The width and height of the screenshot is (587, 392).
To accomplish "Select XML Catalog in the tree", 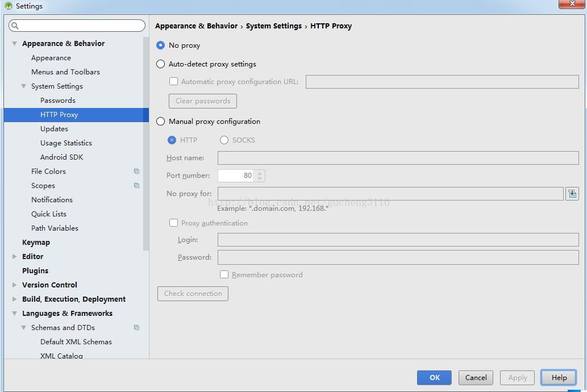I will [x=61, y=356].
